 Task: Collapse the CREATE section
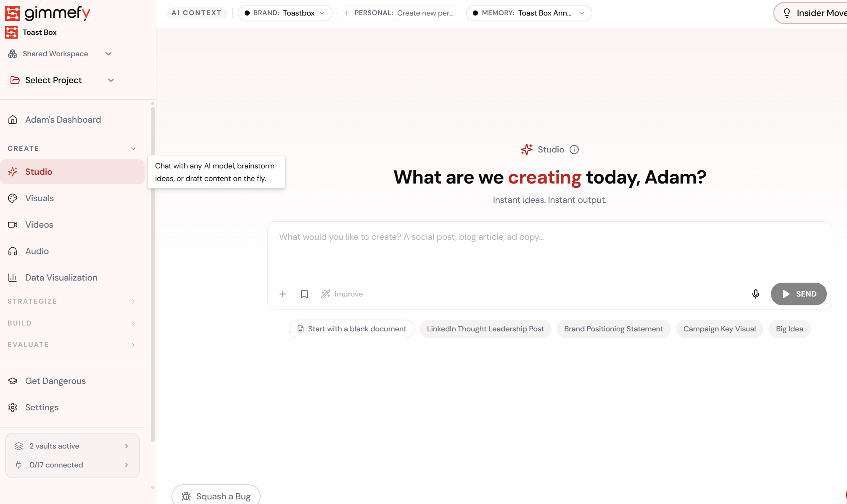(133, 148)
